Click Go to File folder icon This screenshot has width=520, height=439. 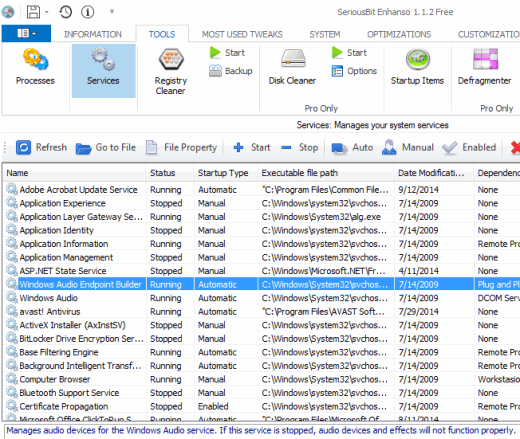tap(83, 148)
